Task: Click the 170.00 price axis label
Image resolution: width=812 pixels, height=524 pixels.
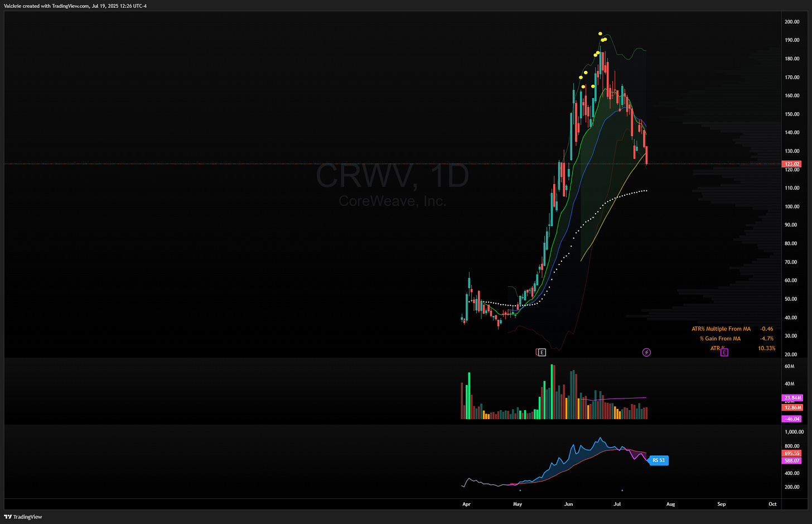Action: [792, 78]
